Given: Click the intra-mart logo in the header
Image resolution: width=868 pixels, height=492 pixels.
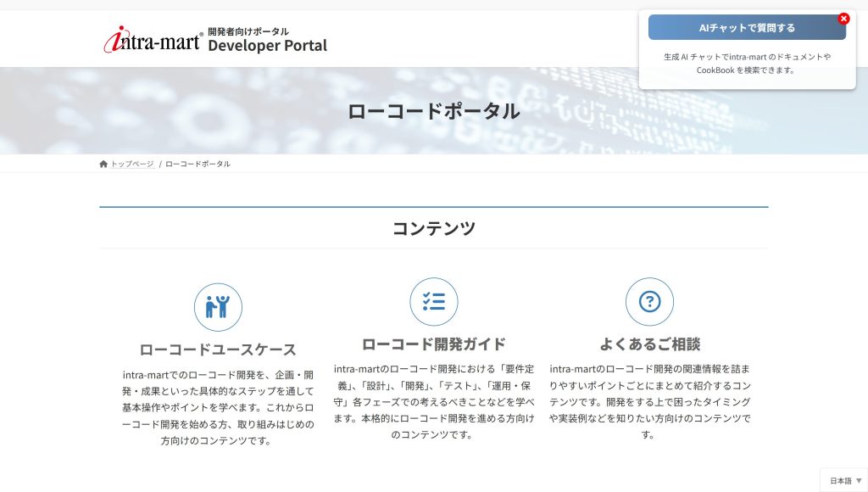Looking at the screenshot, I should click(153, 40).
